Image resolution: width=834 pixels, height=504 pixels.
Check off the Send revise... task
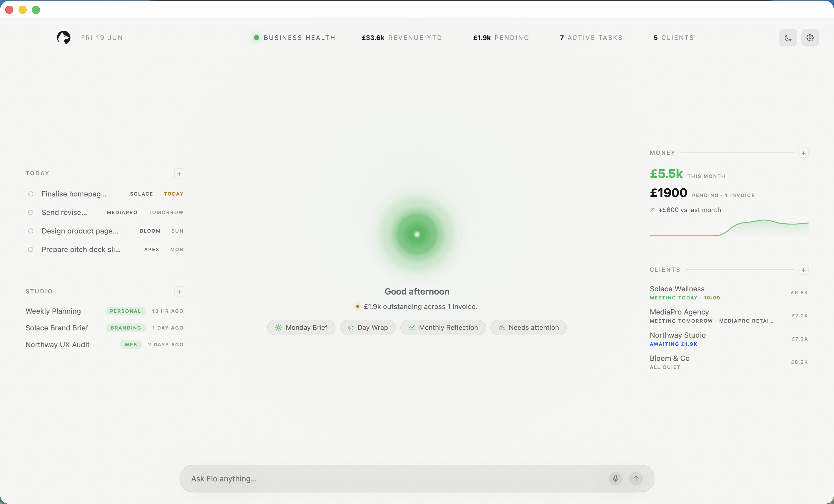point(30,212)
